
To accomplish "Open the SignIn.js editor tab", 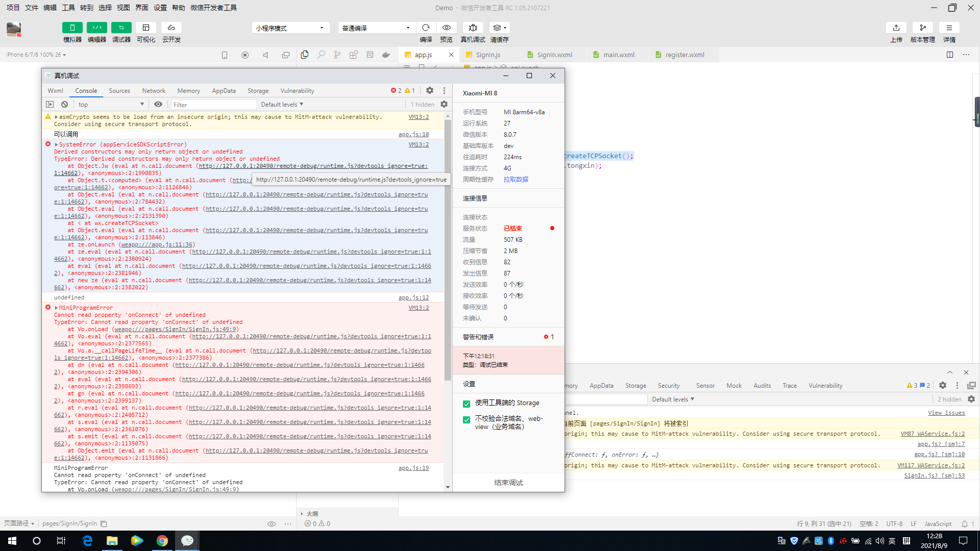I will [488, 55].
